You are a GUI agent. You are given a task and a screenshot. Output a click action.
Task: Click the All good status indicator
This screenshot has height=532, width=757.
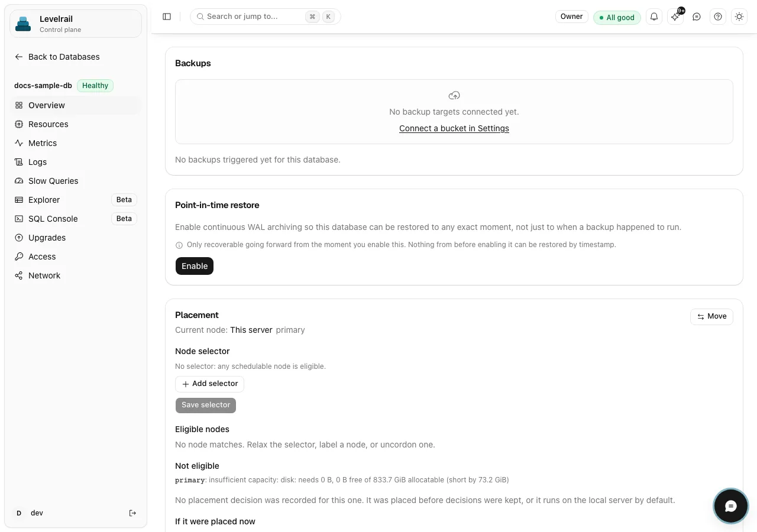[x=617, y=17]
